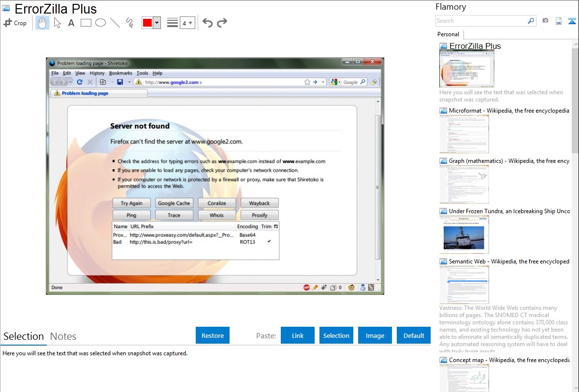This screenshot has width=579, height=392.
Task: Paste as Link button
Action: (x=298, y=335)
